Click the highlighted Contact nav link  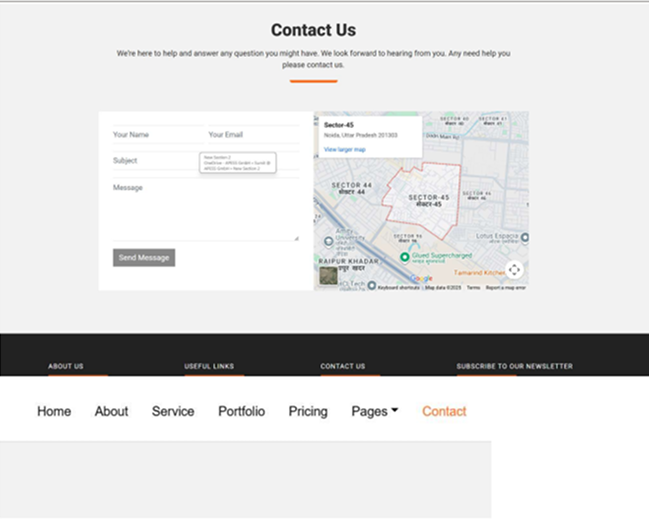444,411
